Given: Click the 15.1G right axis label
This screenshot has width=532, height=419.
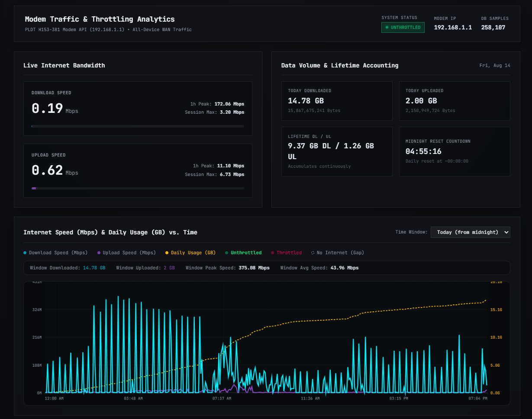Looking at the screenshot, I should 496,310.
